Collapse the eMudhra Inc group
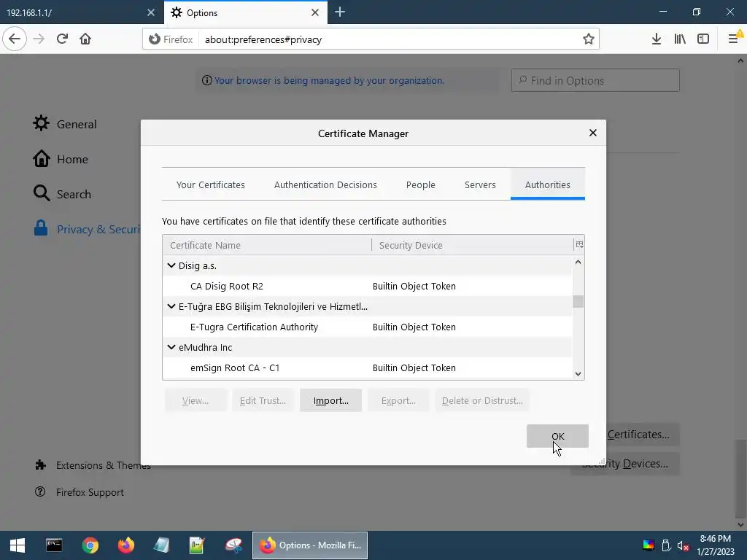This screenshot has height=560, width=747. (x=171, y=347)
